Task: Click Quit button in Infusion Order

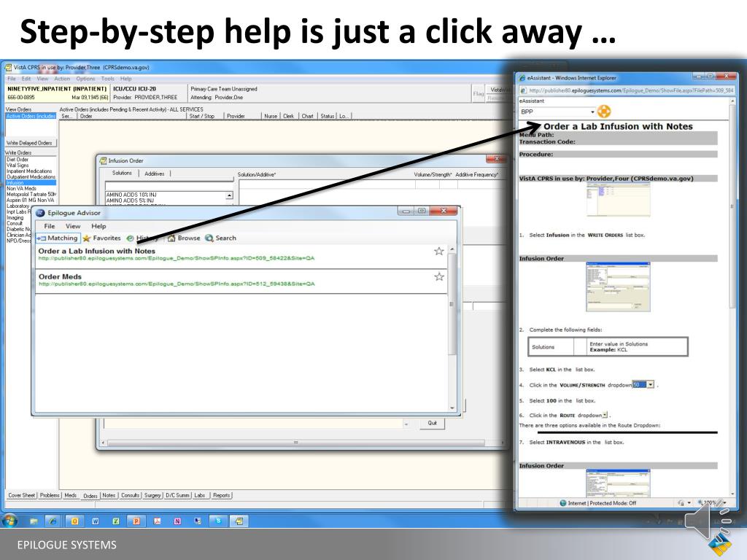Action: (432, 423)
